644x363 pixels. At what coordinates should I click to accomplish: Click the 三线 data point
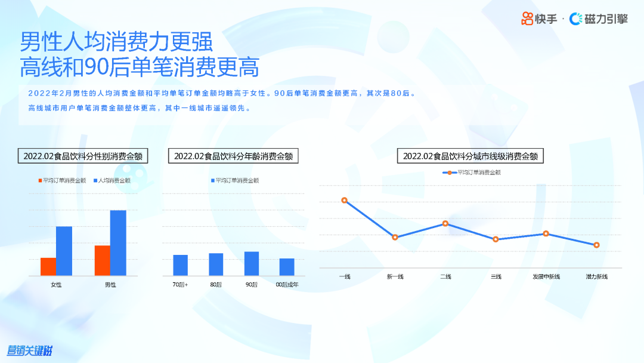point(496,239)
